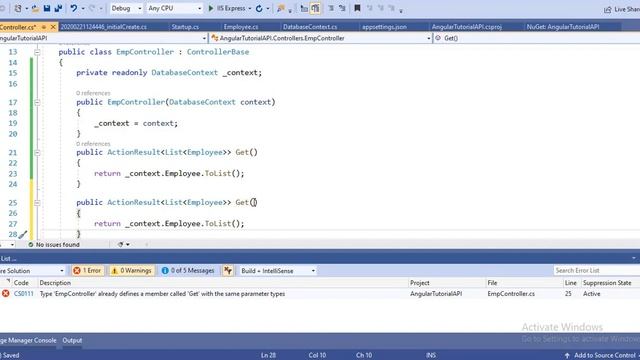Screen dimensions: 640x360
Task: Open the EmpController type navigation dropdown
Action: [320, 38]
